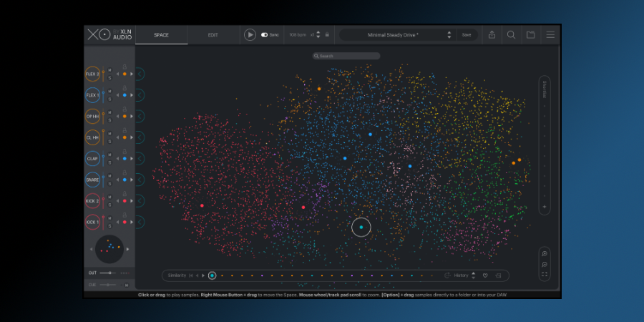Select previous sample for OP HH
The image size is (644, 322).
[x=117, y=116]
